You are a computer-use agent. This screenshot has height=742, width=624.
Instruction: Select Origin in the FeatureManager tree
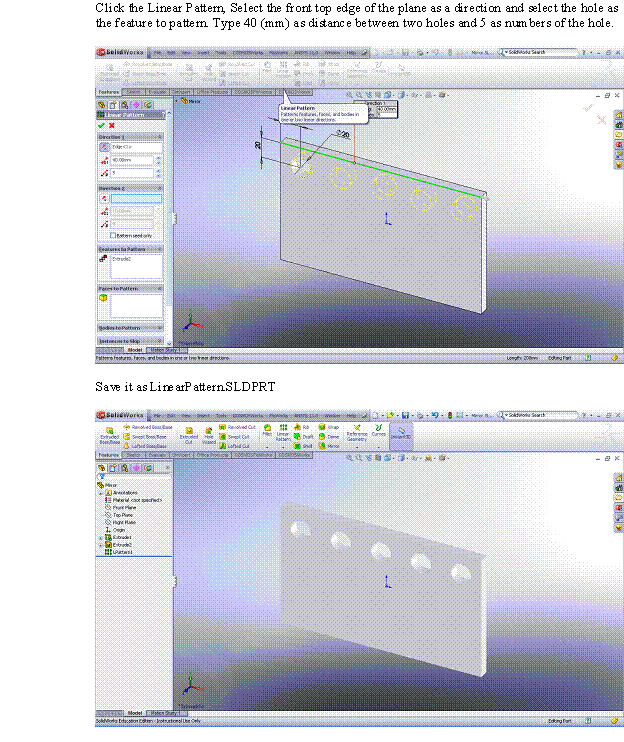(115, 530)
